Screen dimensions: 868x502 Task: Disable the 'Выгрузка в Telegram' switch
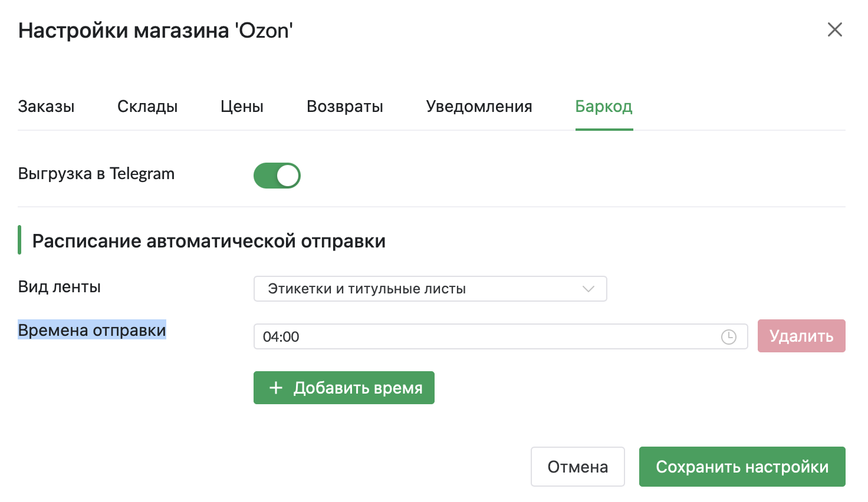tap(277, 176)
